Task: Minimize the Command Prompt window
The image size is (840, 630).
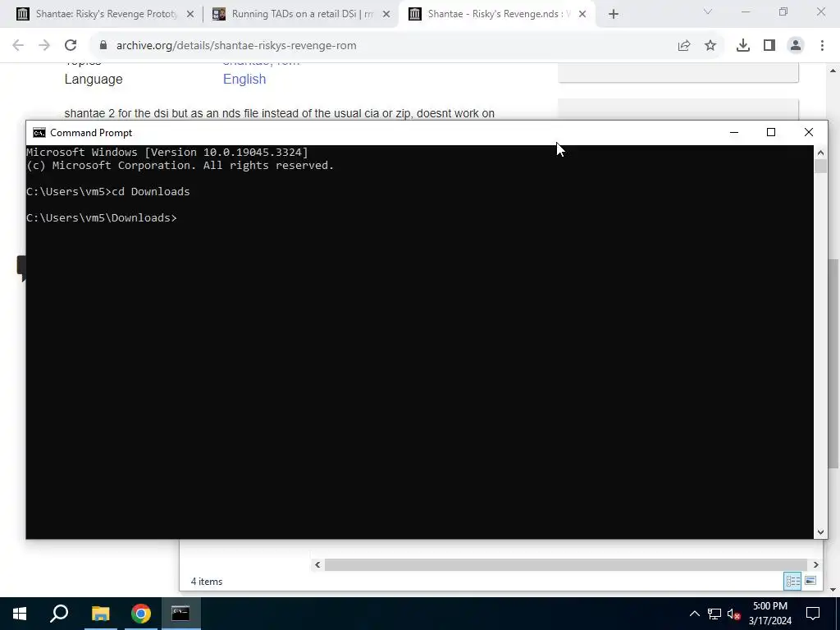Action: (x=734, y=132)
